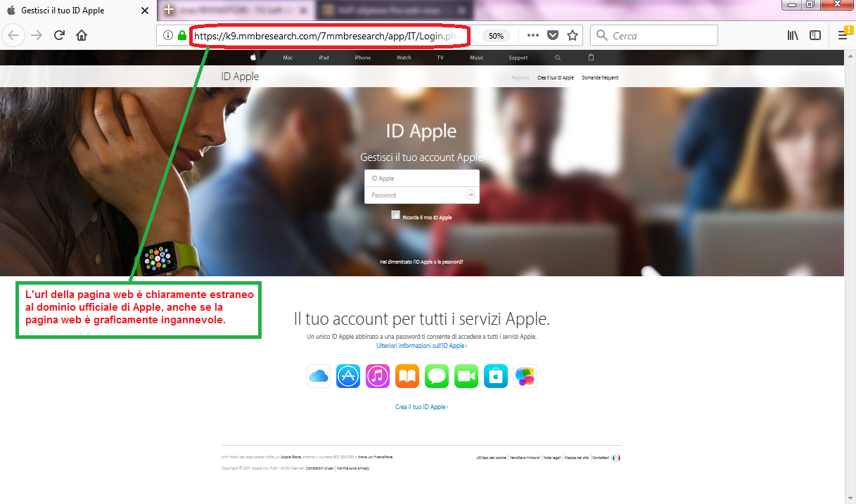Viewport: 856px width, 504px height.
Task: Open 'Condizioni d'uso' footer link
Action: pyautogui.click(x=320, y=467)
